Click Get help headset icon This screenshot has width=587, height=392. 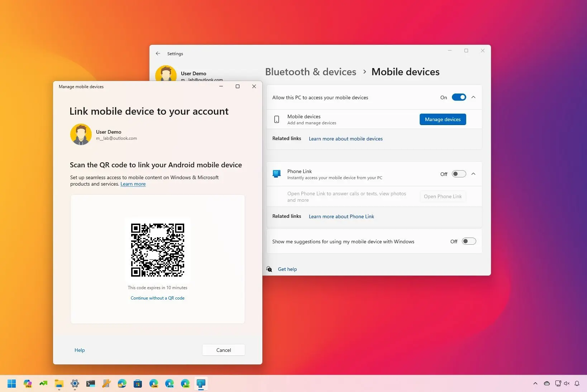(269, 269)
